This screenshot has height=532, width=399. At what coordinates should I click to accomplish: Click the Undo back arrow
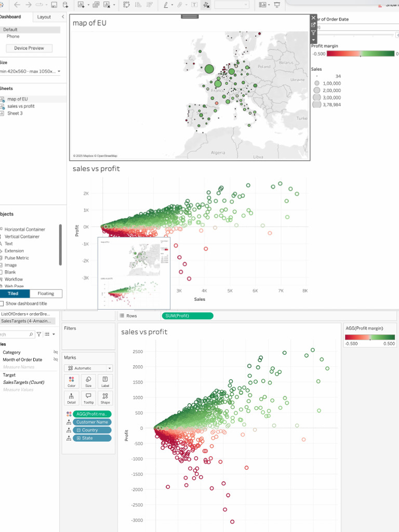coord(17,5)
